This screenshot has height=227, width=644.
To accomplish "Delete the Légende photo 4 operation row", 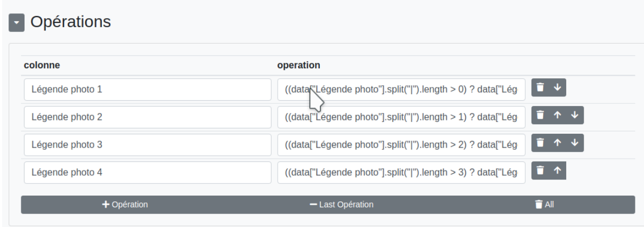I will 540,171.
